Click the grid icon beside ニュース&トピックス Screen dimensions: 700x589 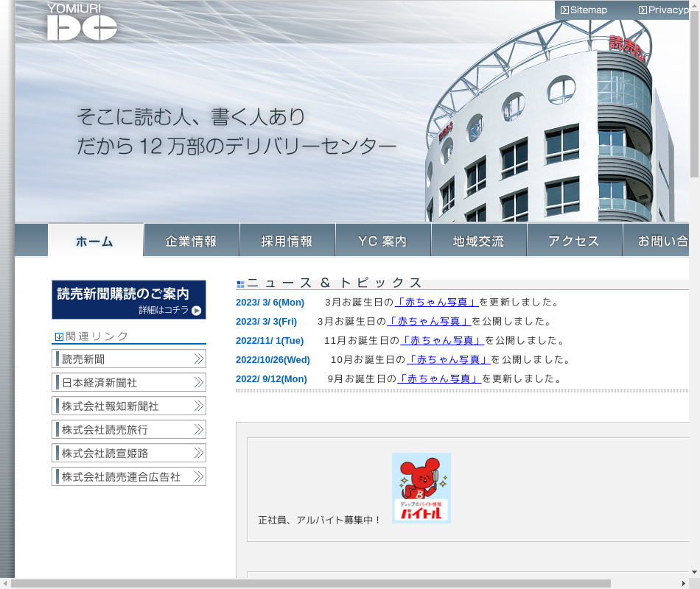click(x=241, y=284)
